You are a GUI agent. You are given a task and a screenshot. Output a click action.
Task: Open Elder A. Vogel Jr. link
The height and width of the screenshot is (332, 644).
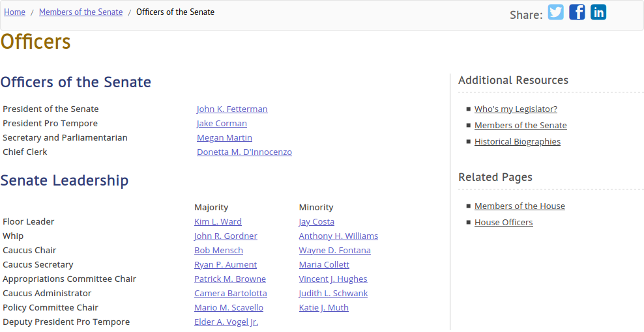[x=226, y=322]
